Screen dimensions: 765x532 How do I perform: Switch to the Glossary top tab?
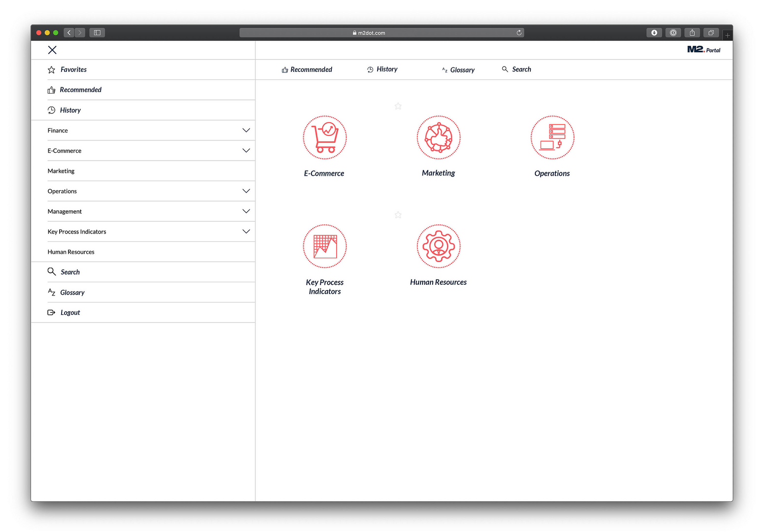pyautogui.click(x=458, y=70)
